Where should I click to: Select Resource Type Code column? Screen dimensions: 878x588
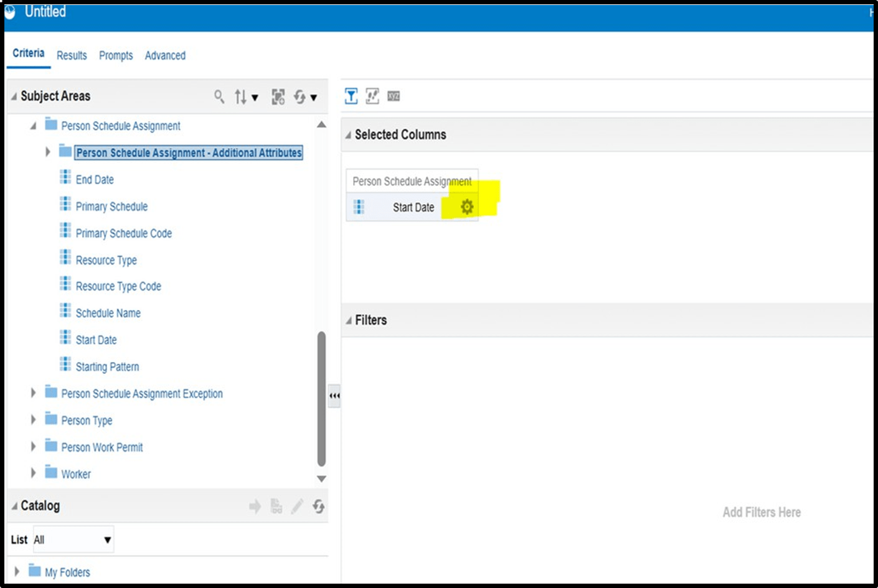click(x=118, y=286)
